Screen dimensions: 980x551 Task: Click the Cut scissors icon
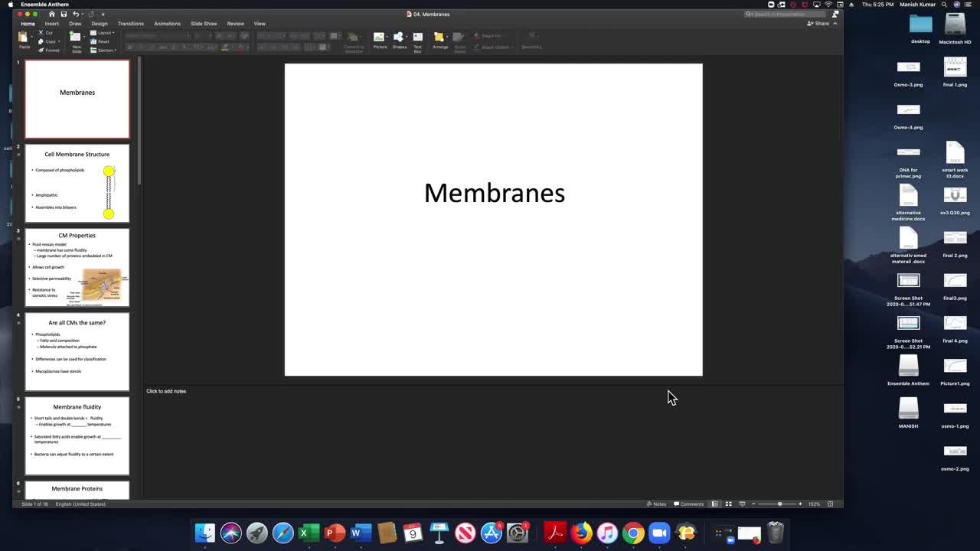pyautogui.click(x=41, y=33)
